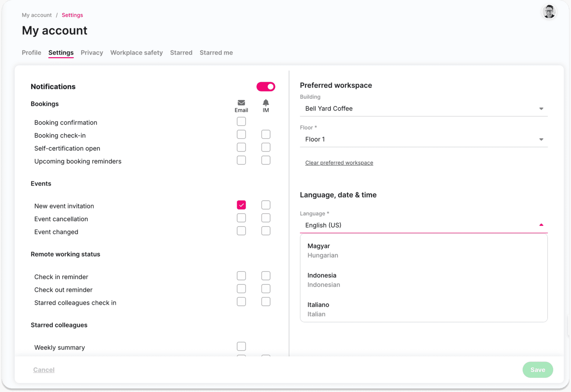The height and width of the screenshot is (392, 571).
Task: Click the Email envelope column icon
Action: [x=241, y=103]
